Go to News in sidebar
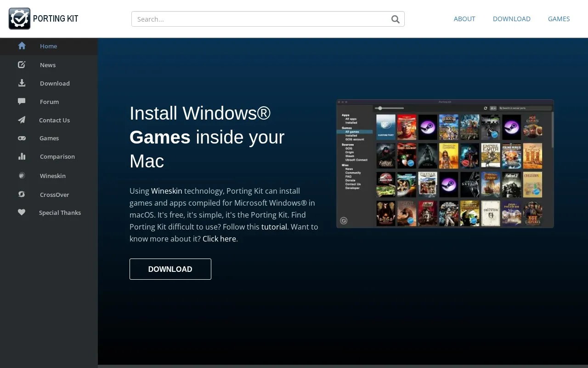Viewport: 588px width, 368px height. (48, 65)
